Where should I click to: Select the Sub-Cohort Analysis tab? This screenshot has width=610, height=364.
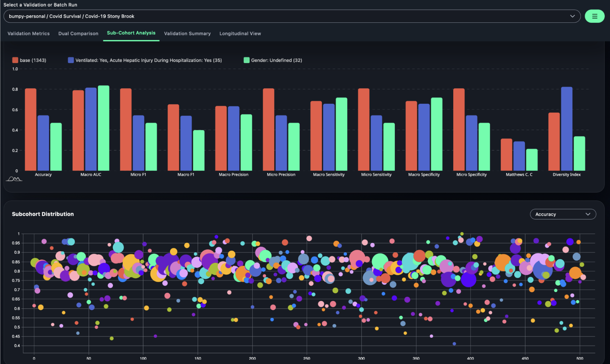pos(131,33)
